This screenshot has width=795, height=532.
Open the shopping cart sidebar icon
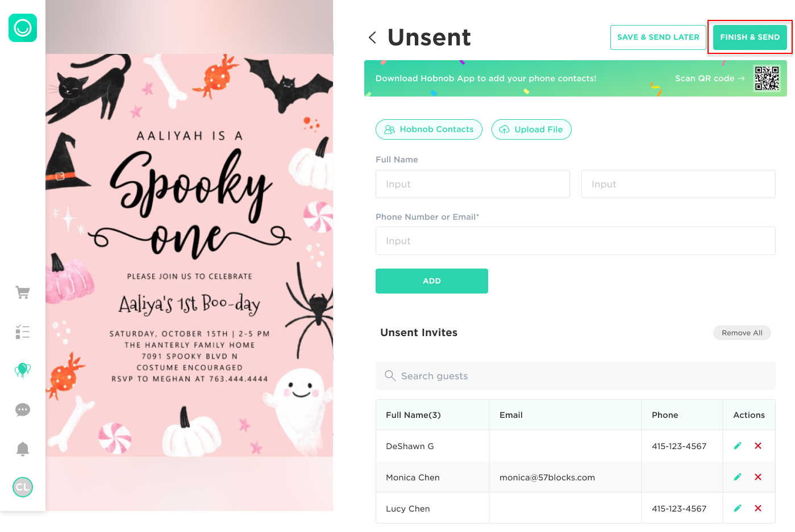(23, 292)
